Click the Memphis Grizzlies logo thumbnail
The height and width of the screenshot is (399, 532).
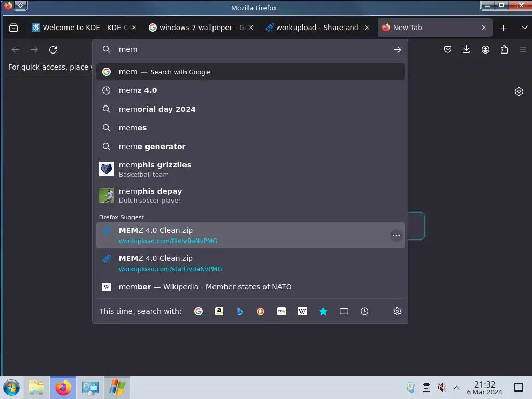click(107, 169)
